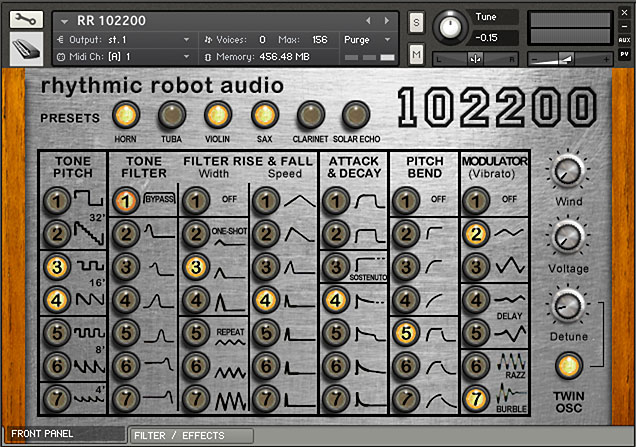Open the wrench instrument edit icon
Viewport: 636px width, 447px height.
26,19
